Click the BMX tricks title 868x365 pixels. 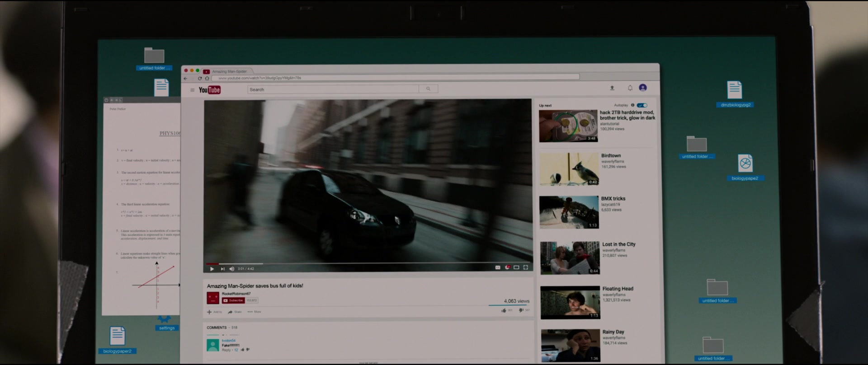[x=613, y=199]
